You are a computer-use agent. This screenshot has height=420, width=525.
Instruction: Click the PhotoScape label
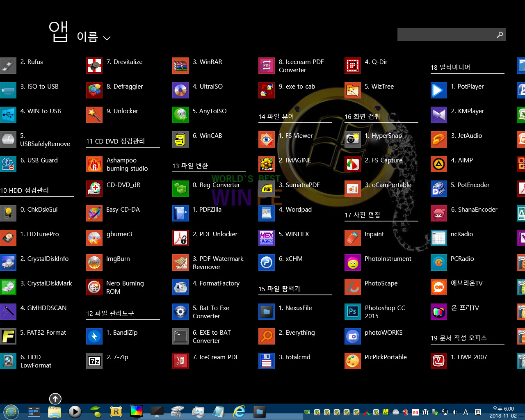tap(381, 283)
